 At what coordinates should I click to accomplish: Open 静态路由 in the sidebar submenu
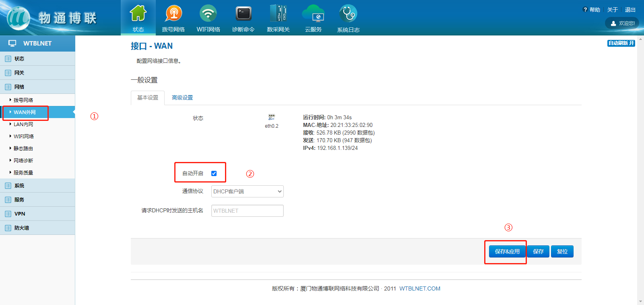(x=37, y=148)
